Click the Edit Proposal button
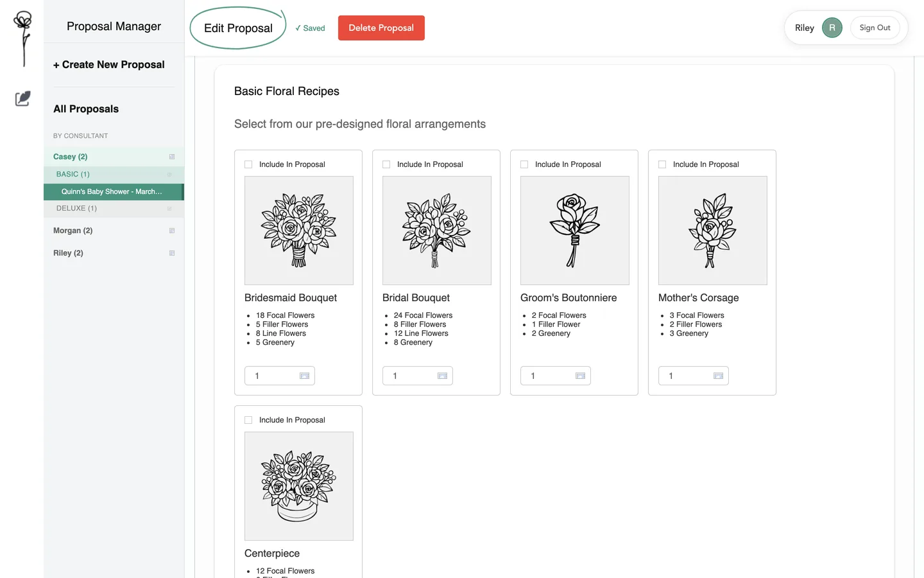The image size is (924, 578). (x=238, y=28)
